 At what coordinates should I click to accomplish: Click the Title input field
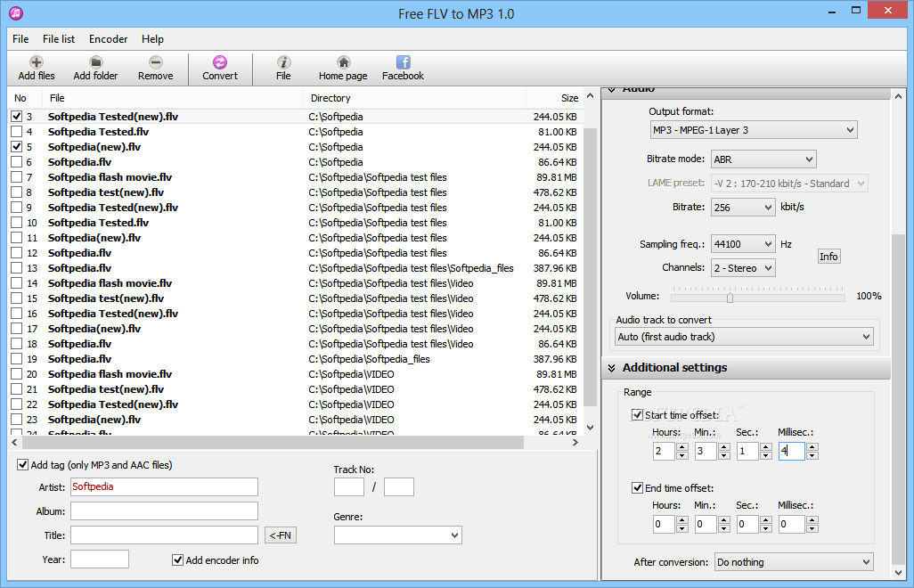tap(165, 535)
